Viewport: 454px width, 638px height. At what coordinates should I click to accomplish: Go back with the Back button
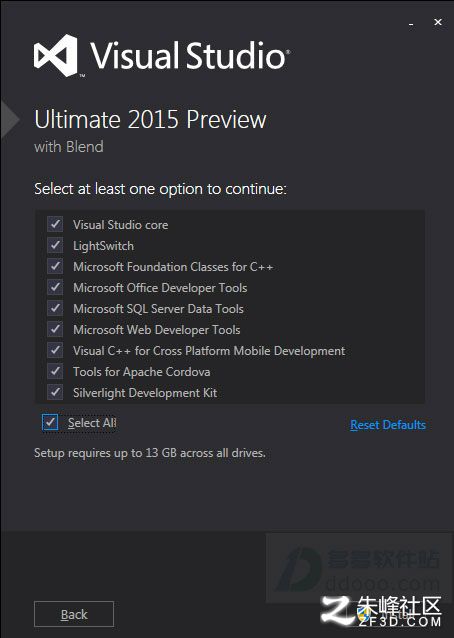pos(74,614)
